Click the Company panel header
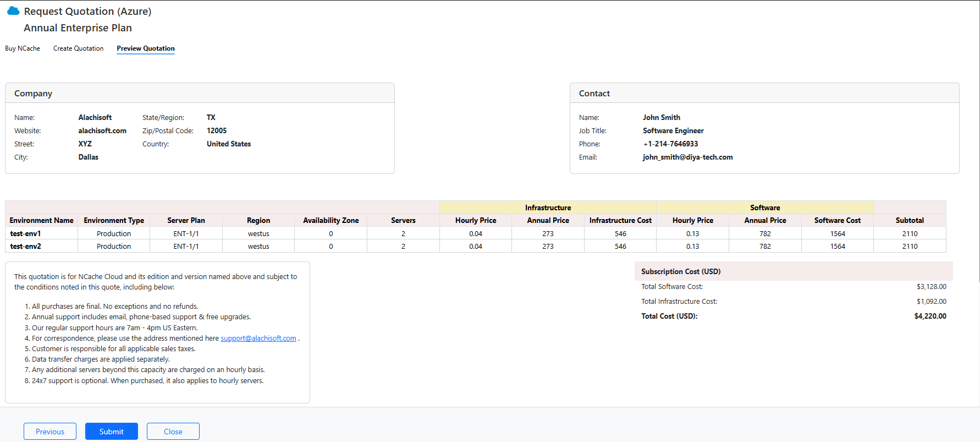This screenshot has height=442, width=980. coord(200,93)
